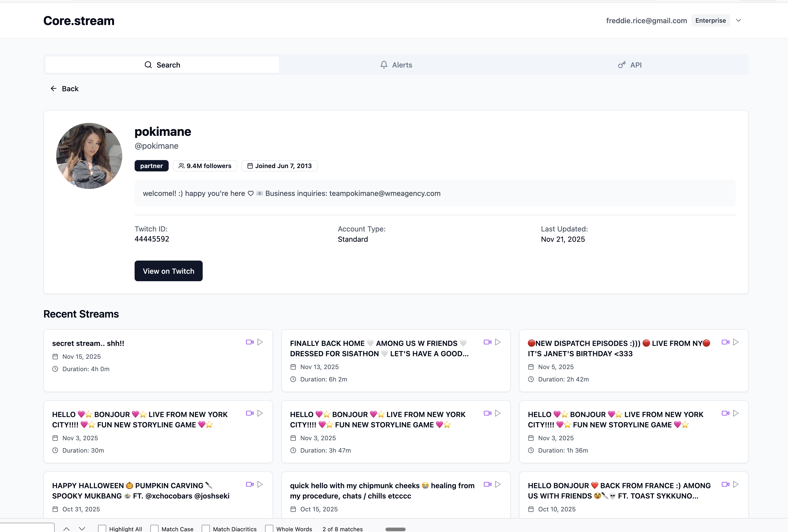Click the video camera icon on secret stream card
Viewport: 788px width, 532px height.
tap(250, 342)
